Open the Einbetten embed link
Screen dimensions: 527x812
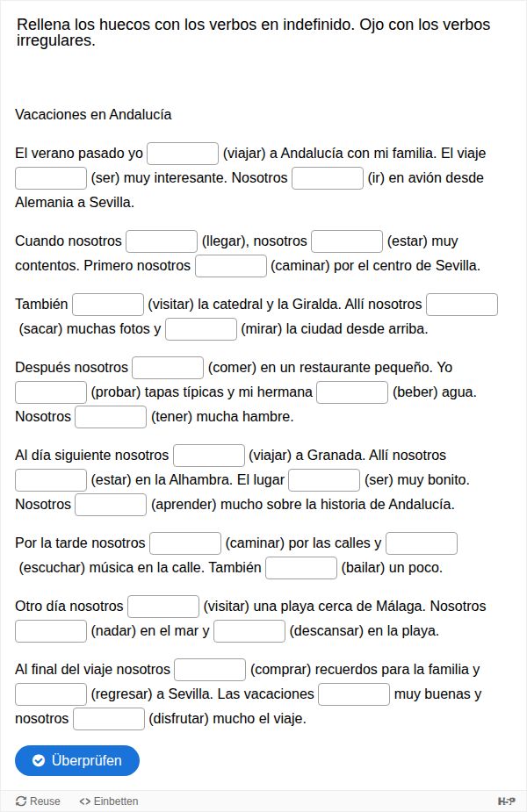click(109, 801)
